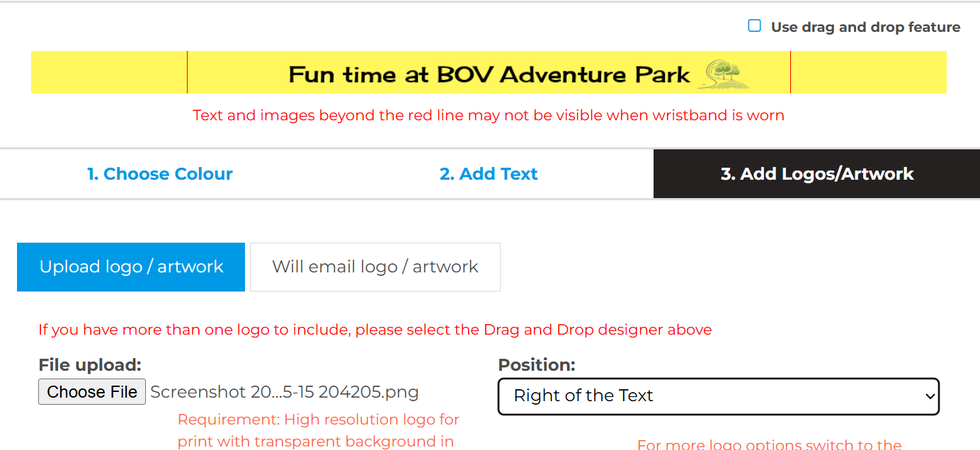Click the red wristband visibility warning text
Image resolution: width=980 pixels, height=450 pixels.
[489, 115]
